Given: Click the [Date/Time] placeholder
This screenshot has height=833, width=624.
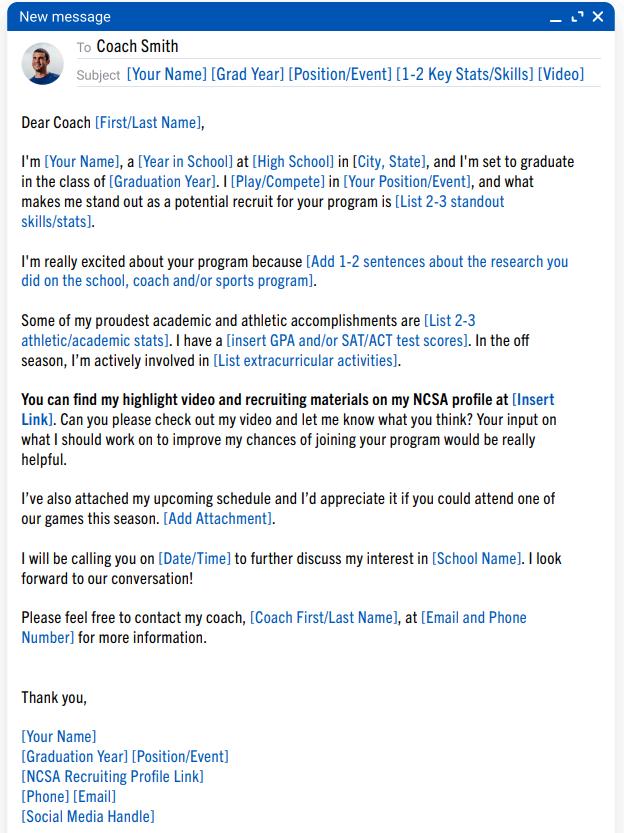Looking at the screenshot, I should (x=194, y=559).
